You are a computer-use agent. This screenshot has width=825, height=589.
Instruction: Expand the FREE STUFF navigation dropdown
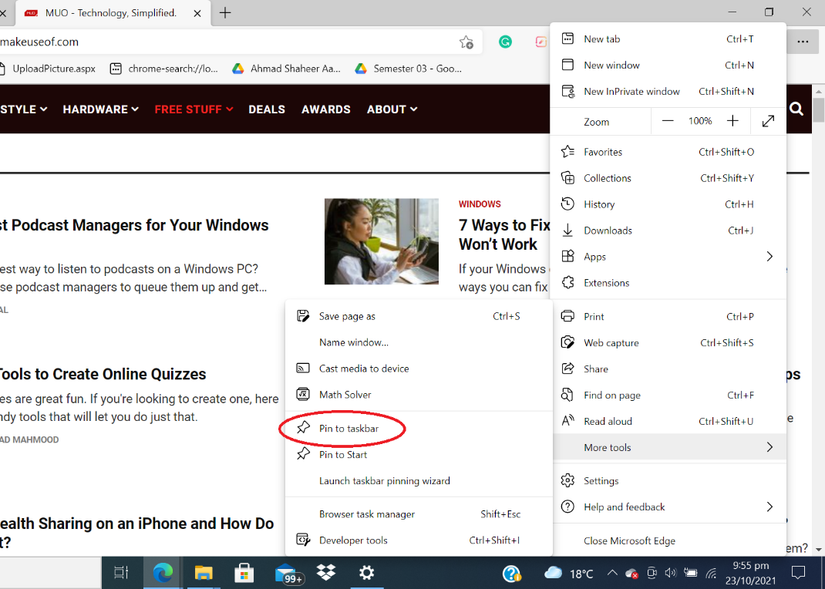(x=194, y=109)
